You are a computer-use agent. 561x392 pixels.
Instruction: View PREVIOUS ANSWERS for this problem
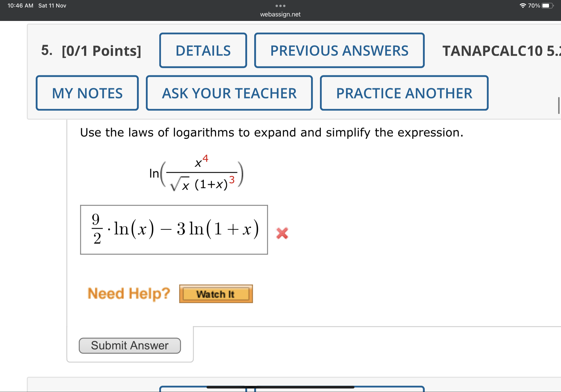tap(339, 51)
